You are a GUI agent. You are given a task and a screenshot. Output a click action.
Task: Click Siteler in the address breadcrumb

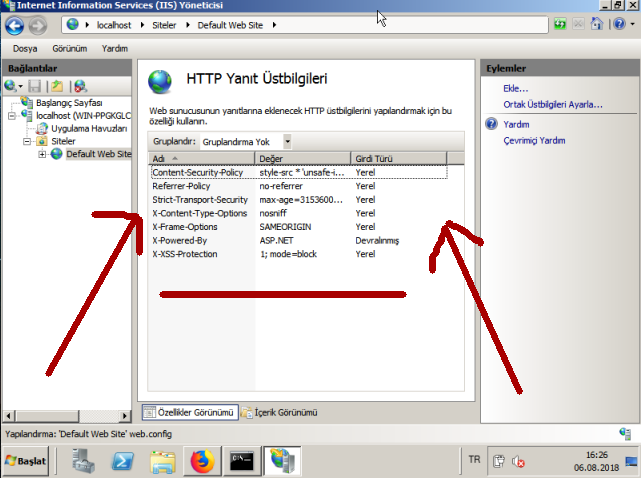[x=164, y=25]
